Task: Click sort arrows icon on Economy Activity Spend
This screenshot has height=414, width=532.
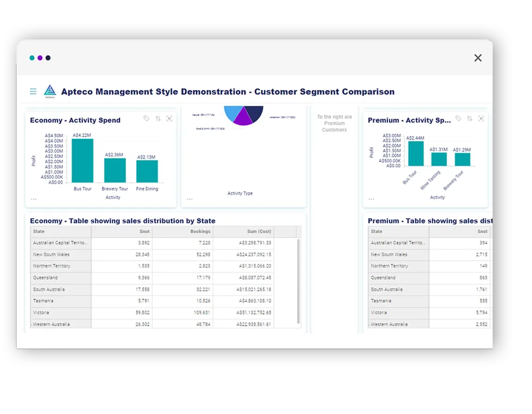Action: point(158,119)
